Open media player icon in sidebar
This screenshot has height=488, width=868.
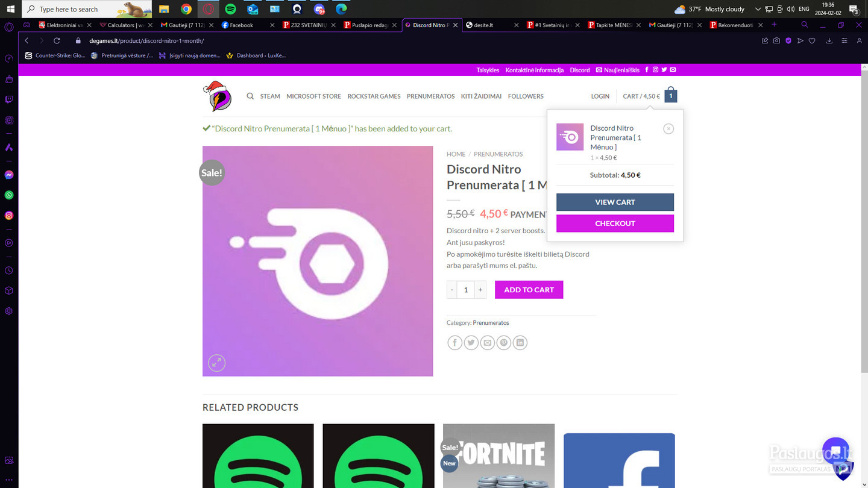click(9, 243)
